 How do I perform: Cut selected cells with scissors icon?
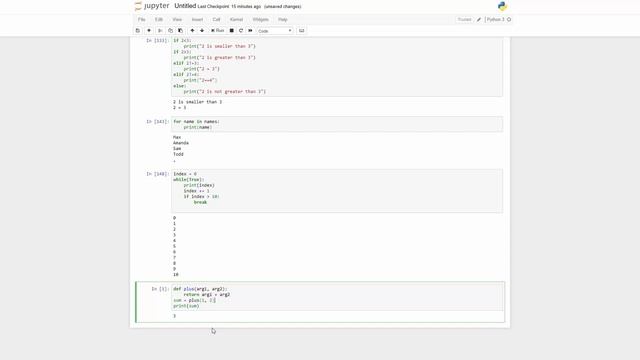tap(160, 31)
